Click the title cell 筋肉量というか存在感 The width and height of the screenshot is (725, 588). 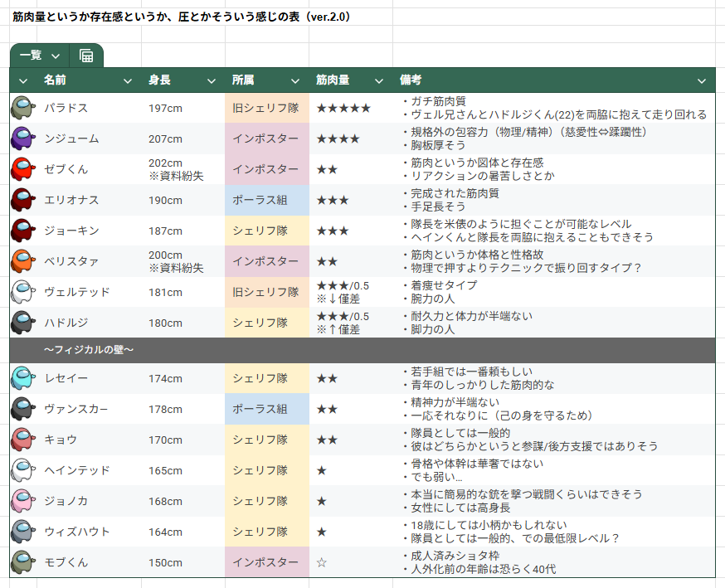click(181, 17)
